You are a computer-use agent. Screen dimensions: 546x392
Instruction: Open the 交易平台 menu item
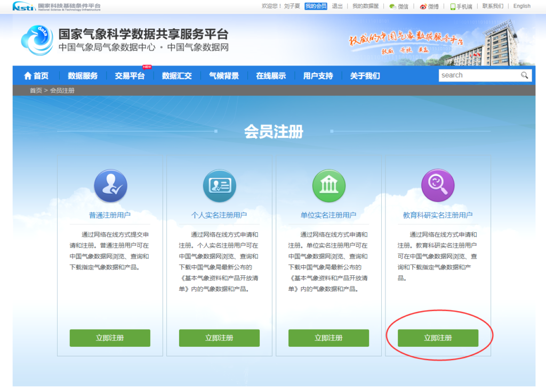[130, 76]
